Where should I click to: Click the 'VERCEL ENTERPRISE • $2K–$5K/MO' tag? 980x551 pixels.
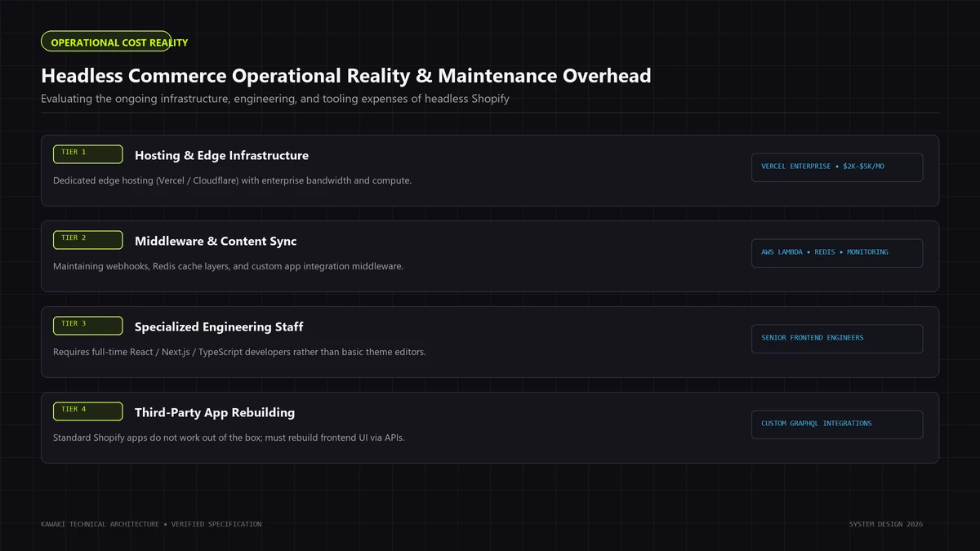(x=837, y=167)
